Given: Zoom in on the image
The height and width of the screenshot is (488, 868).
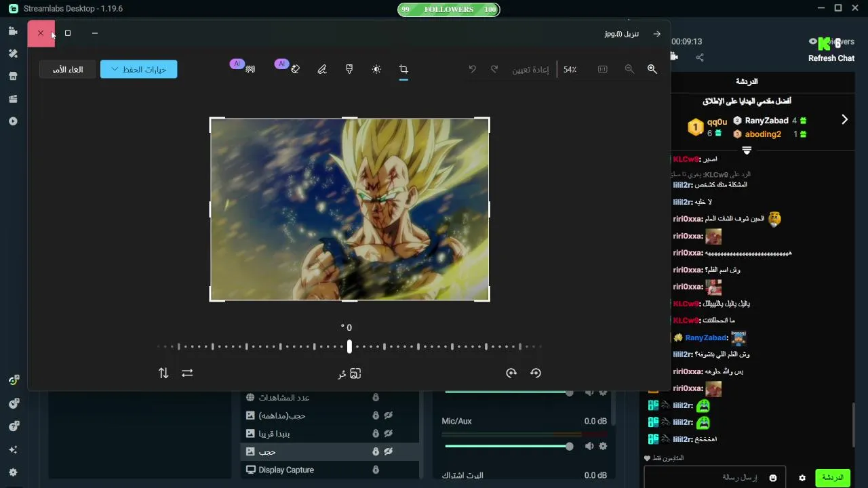Looking at the screenshot, I should pyautogui.click(x=652, y=69).
